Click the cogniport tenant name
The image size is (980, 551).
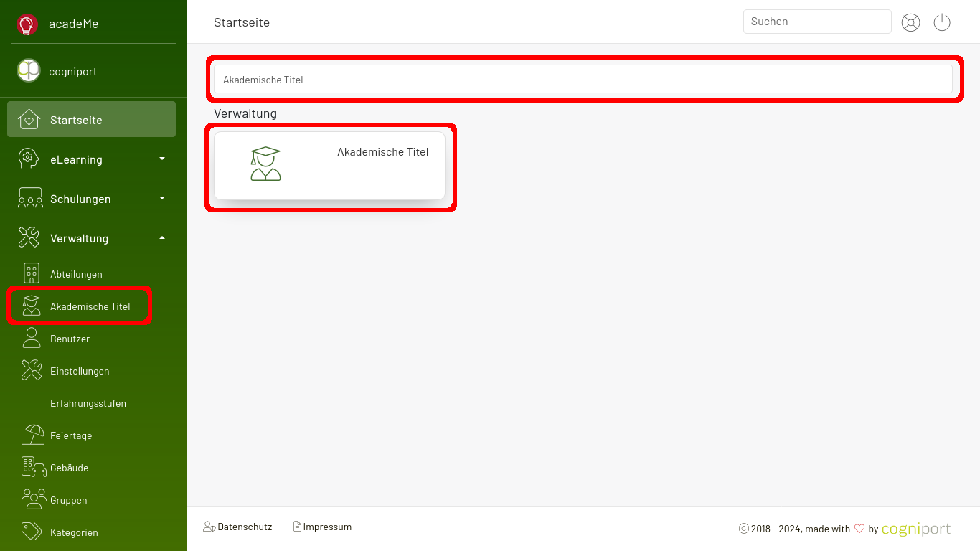tap(72, 72)
